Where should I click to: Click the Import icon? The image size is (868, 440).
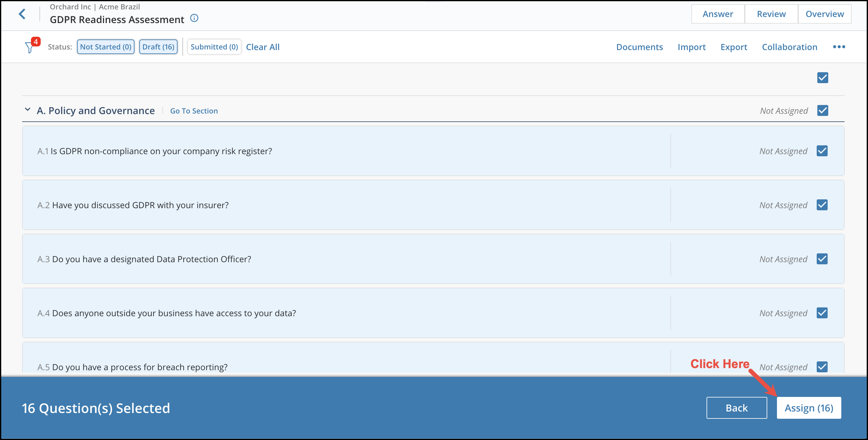click(691, 47)
